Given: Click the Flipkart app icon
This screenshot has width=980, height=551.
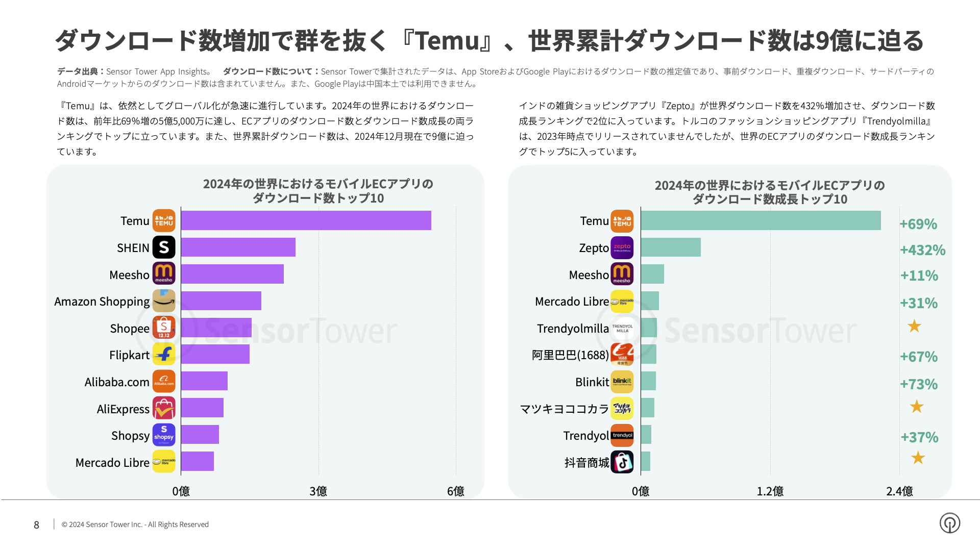Looking at the screenshot, I should (x=164, y=355).
